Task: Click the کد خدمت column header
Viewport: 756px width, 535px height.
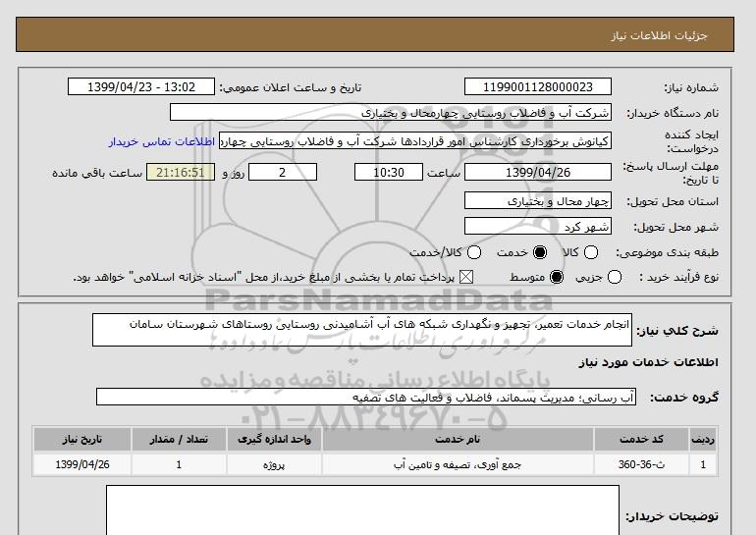Action: (641, 439)
